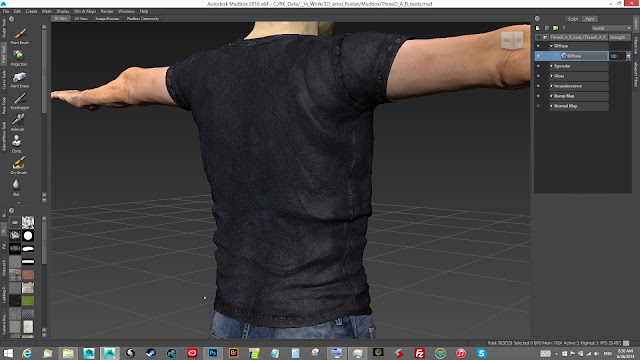The height and width of the screenshot is (360, 640).
Task: Expand the Bump Map channel group
Action: tap(551, 96)
